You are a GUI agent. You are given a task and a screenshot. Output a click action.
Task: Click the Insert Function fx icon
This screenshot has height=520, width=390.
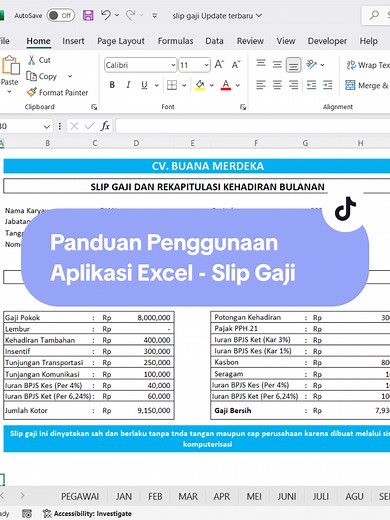pyautogui.click(x=105, y=126)
